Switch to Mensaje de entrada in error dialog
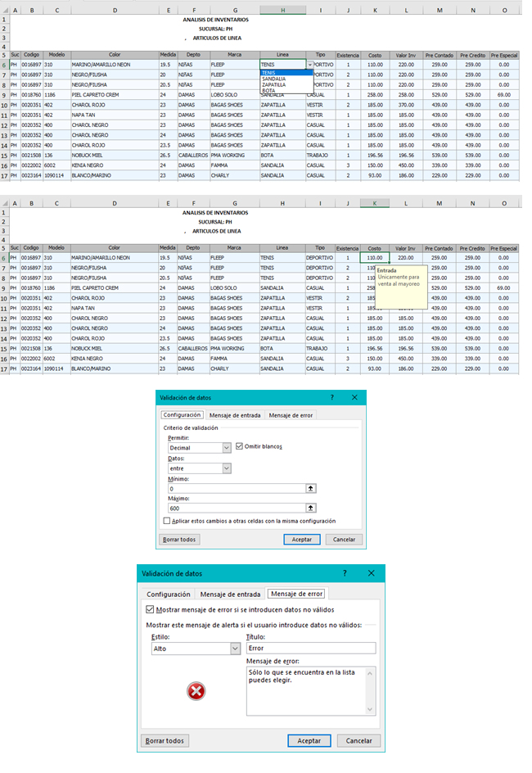The height and width of the screenshot is (773, 532). click(x=230, y=594)
